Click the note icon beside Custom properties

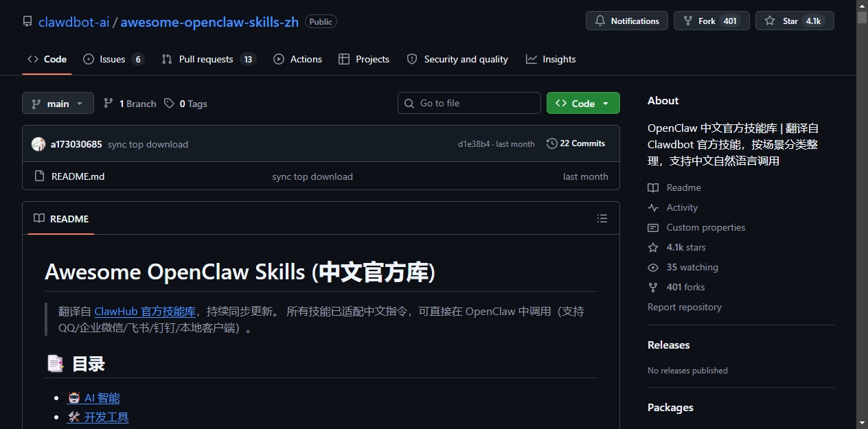tap(653, 227)
